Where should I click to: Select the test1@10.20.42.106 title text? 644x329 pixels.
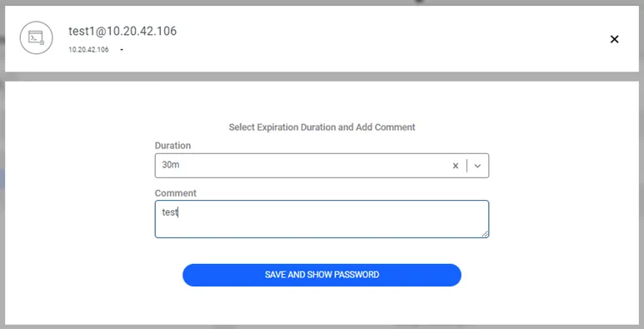122,31
